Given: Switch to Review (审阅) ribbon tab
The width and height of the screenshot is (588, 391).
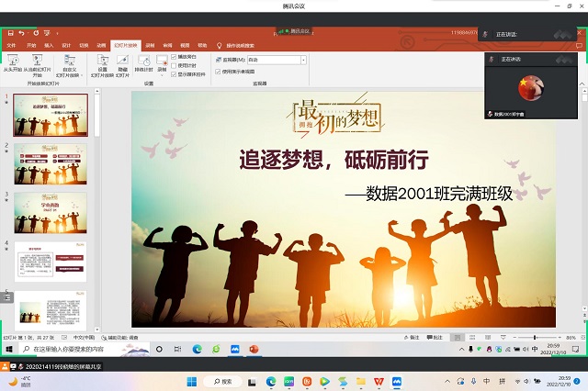Looking at the screenshot, I should (167, 45).
